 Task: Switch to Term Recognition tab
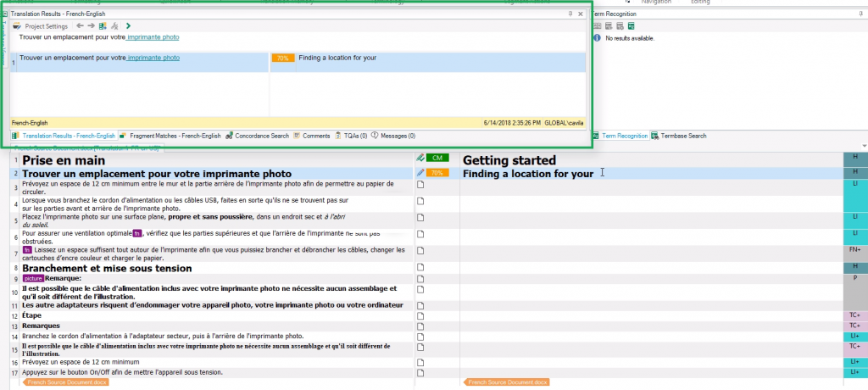coord(621,136)
